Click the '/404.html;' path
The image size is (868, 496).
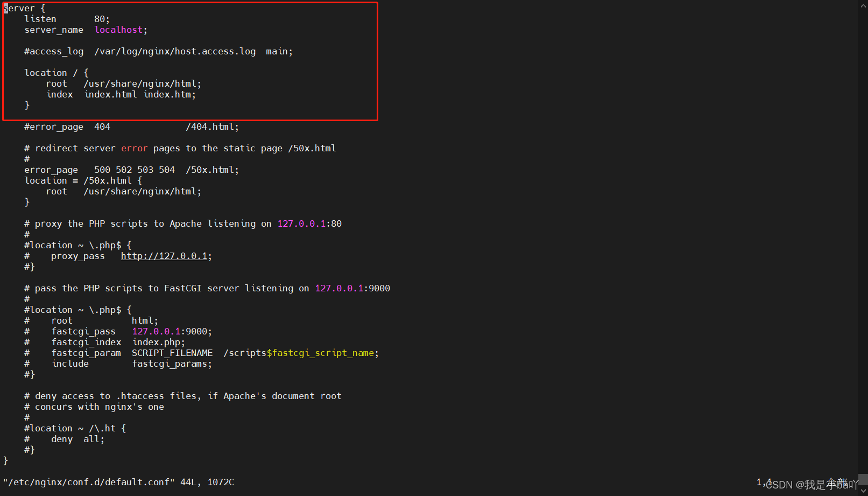coord(213,127)
